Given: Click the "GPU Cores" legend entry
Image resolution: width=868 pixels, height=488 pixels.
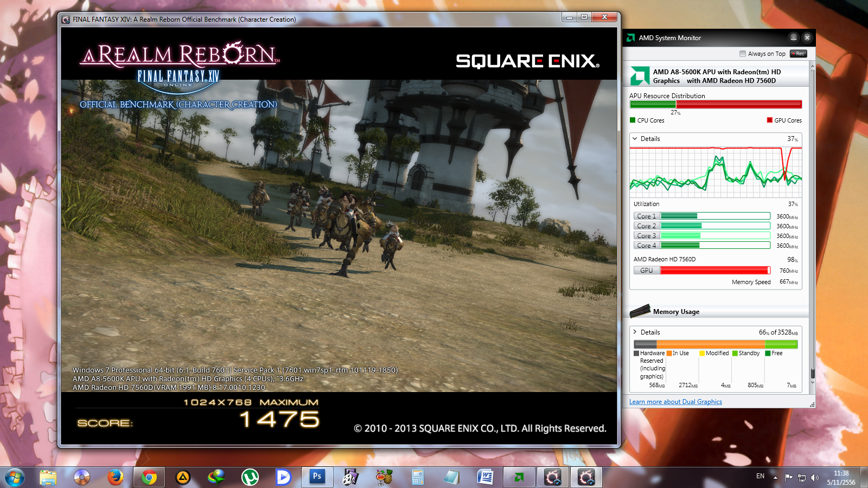Looking at the screenshot, I should point(784,120).
